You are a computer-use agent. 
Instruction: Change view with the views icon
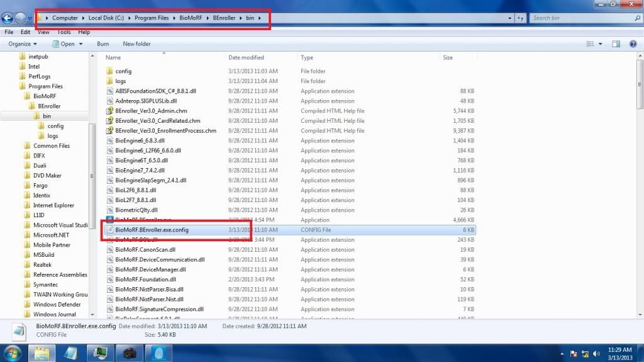[x=590, y=43]
